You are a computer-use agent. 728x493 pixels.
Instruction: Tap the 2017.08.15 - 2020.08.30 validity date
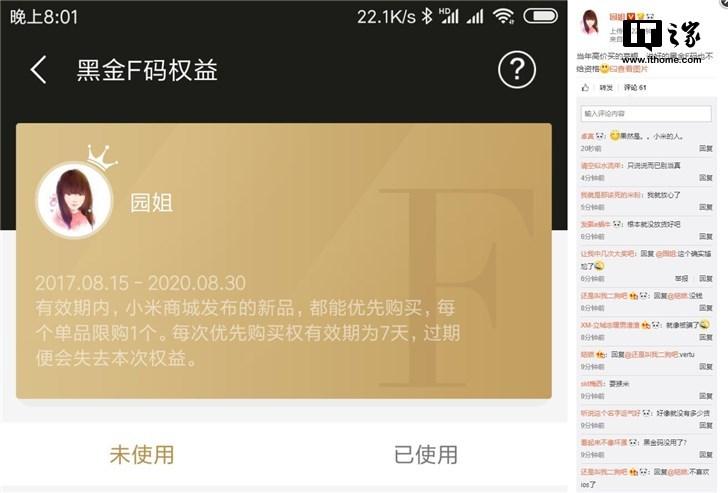[x=140, y=283]
